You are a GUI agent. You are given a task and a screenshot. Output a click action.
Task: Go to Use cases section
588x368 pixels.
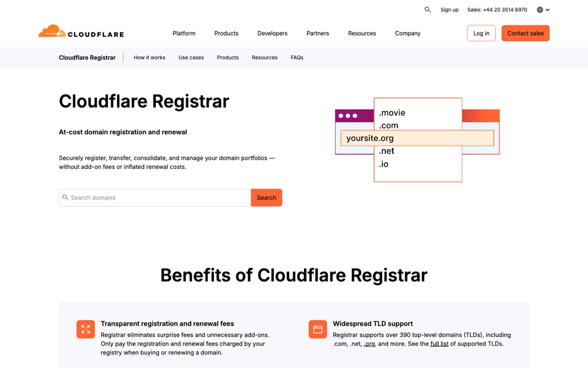pos(191,58)
